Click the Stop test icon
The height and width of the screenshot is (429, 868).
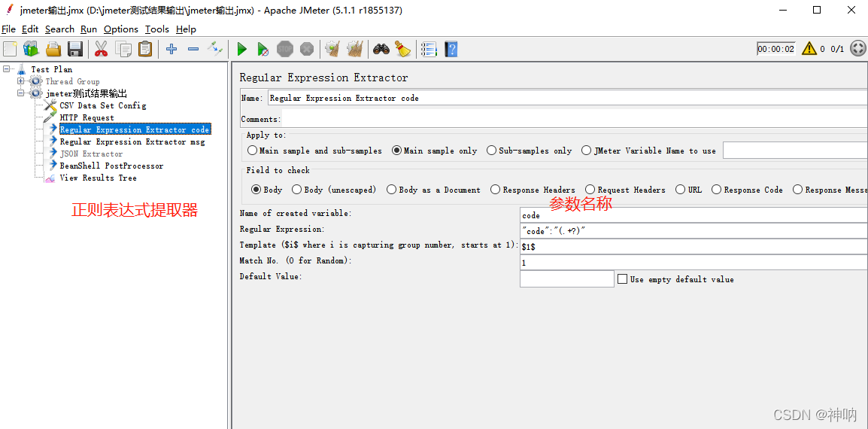284,50
